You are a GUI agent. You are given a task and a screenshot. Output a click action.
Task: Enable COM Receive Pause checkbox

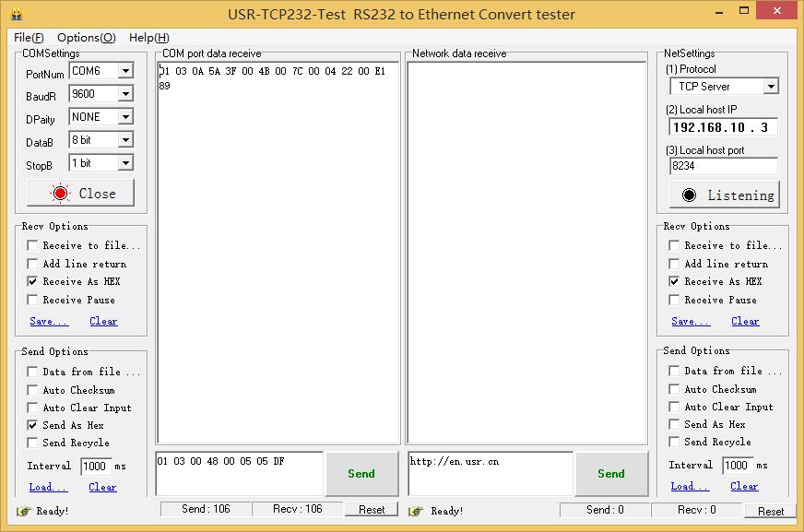pos(32,300)
